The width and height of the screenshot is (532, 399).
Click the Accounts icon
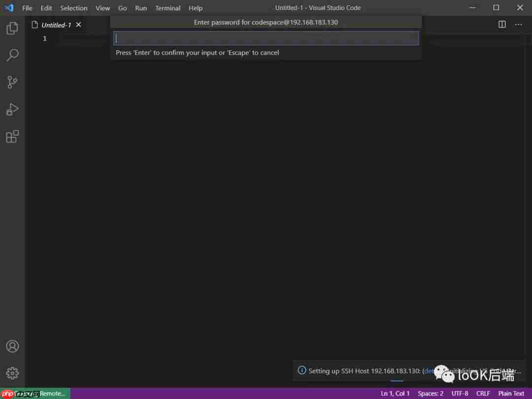pos(12,346)
